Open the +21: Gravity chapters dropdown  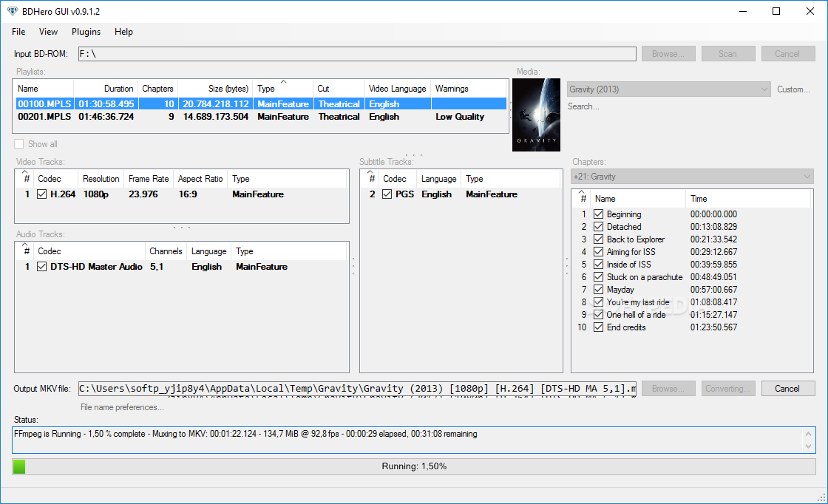click(x=692, y=177)
